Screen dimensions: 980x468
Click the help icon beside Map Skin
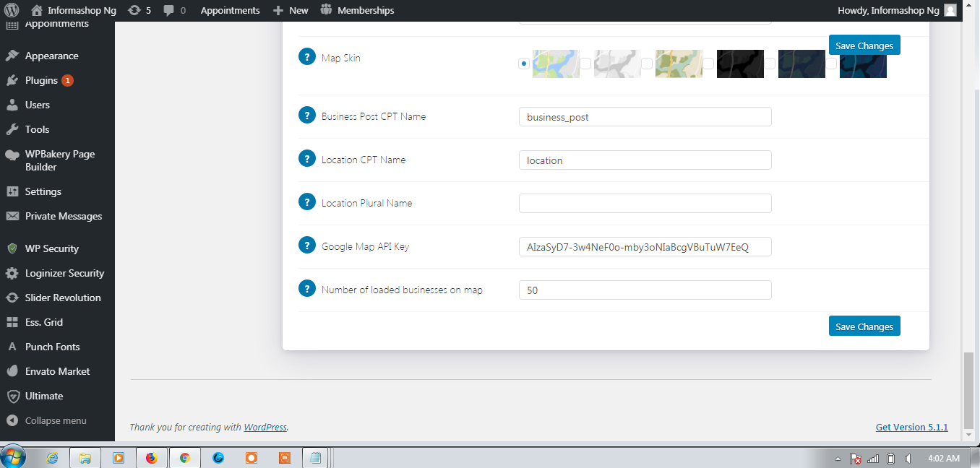click(306, 56)
